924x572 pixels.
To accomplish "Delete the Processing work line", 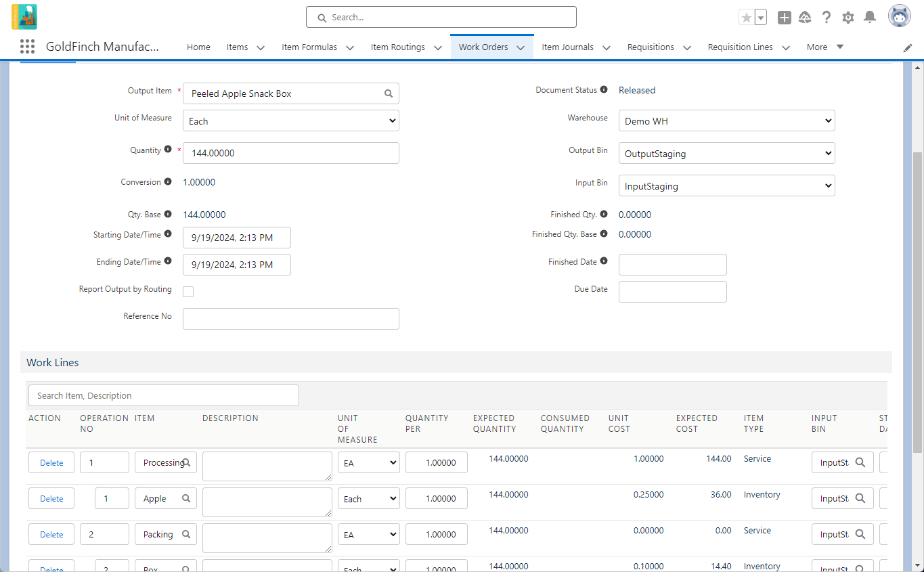I will click(51, 463).
